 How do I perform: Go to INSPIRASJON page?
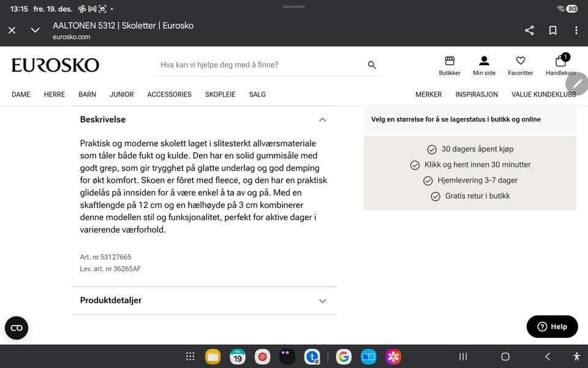click(x=477, y=94)
